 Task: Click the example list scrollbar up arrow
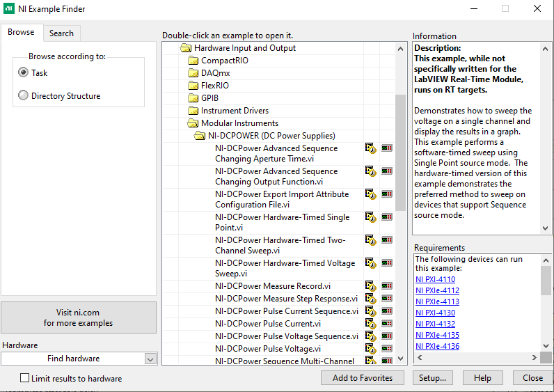400,49
